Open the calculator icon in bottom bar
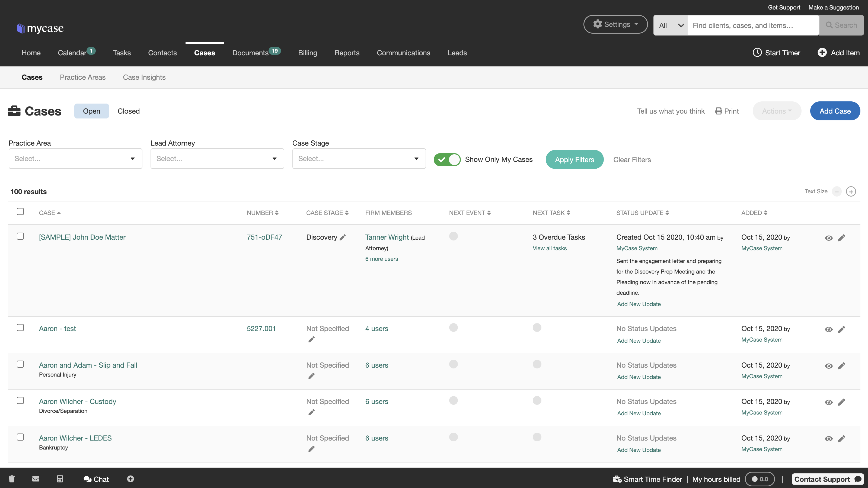Image resolution: width=868 pixels, height=488 pixels. [x=60, y=479]
